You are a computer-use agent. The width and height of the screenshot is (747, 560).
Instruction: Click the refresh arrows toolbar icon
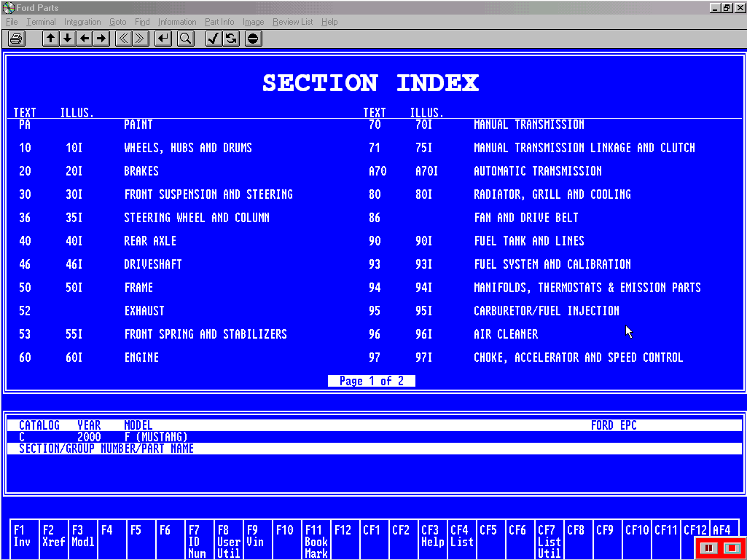pos(231,39)
